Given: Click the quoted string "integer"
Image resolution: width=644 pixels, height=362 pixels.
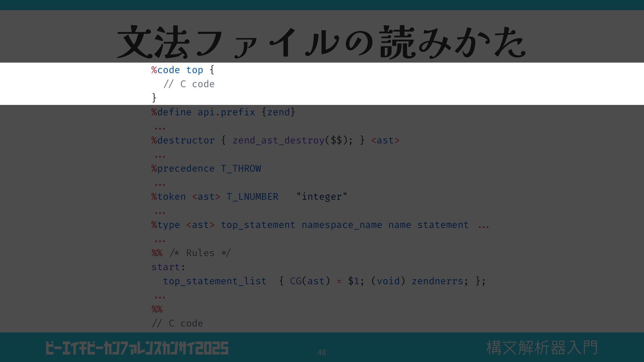Looking at the screenshot, I should (322, 196).
